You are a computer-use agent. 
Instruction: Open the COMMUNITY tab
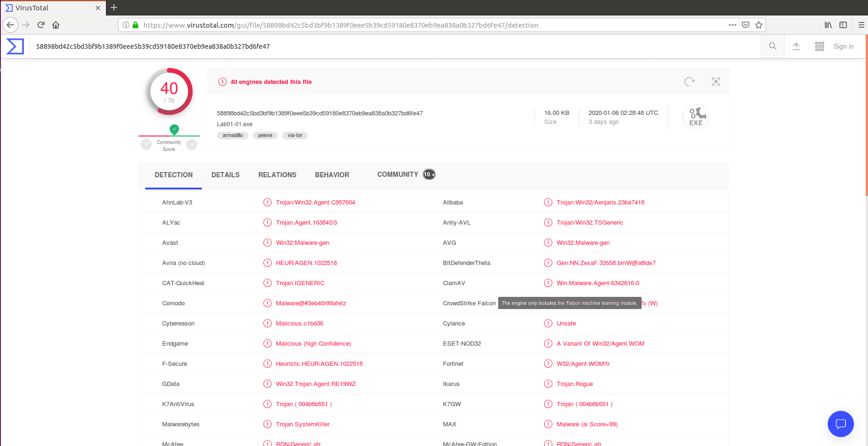click(406, 174)
